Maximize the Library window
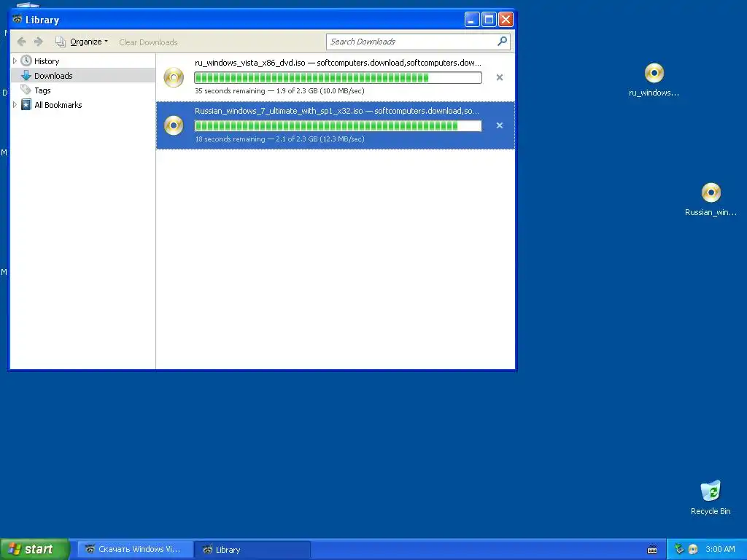 tap(489, 20)
